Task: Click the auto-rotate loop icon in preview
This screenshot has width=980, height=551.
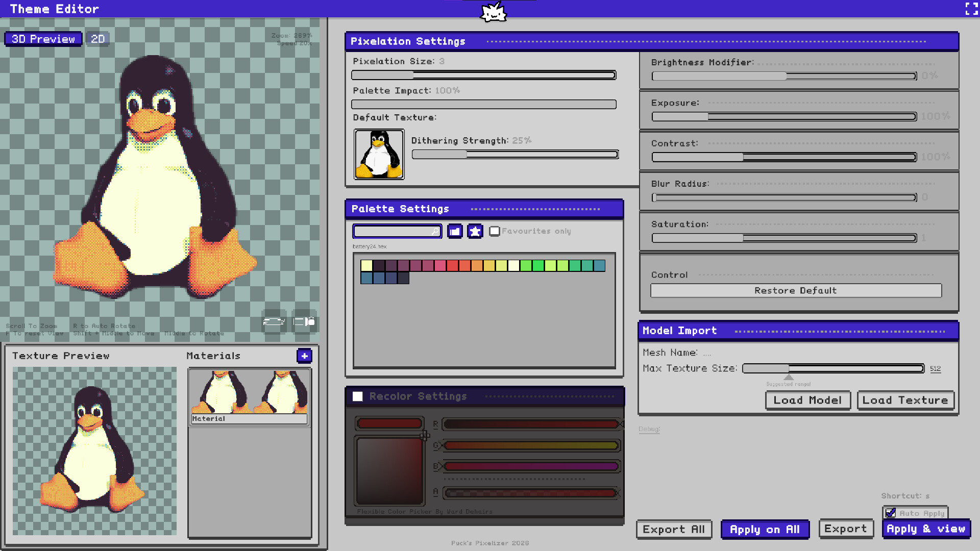Action: [x=274, y=321]
